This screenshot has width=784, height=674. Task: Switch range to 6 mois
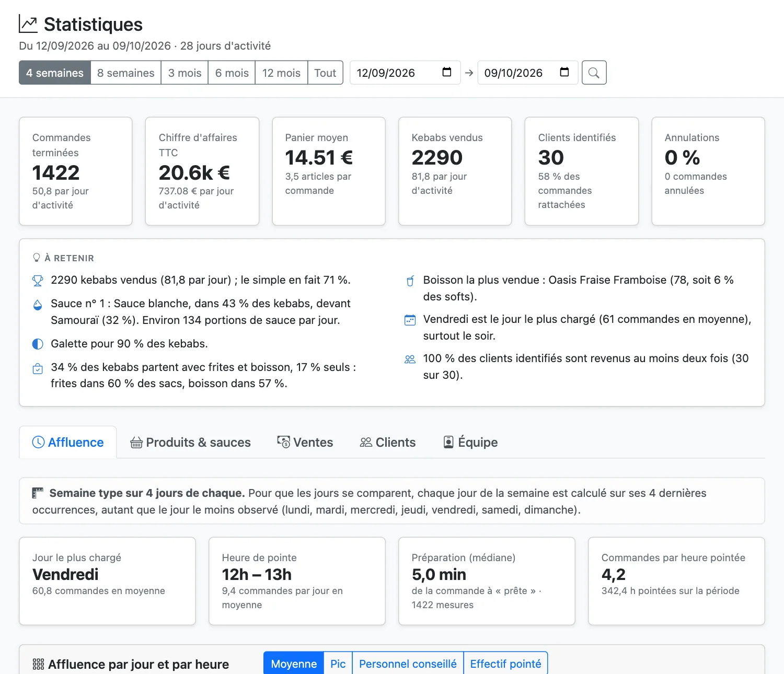[232, 73]
